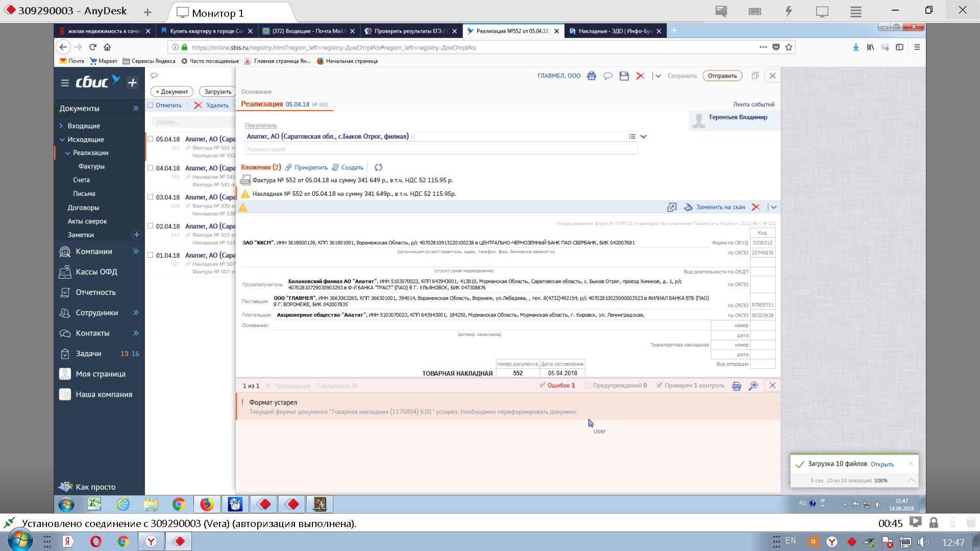
Task: Open AnyDesk actions lightning icon
Action: [x=789, y=11]
